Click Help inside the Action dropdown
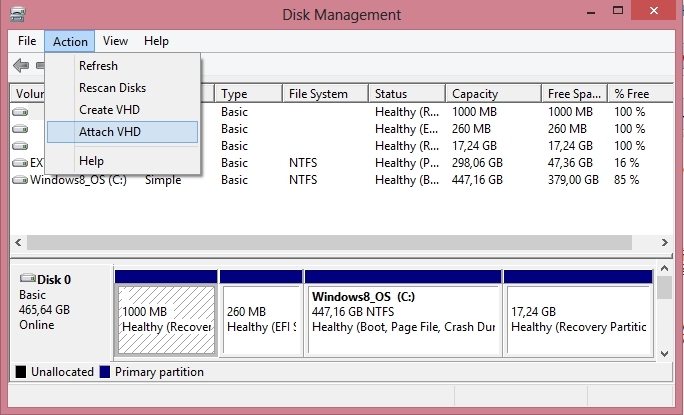Image resolution: width=684 pixels, height=415 pixels. (122, 161)
